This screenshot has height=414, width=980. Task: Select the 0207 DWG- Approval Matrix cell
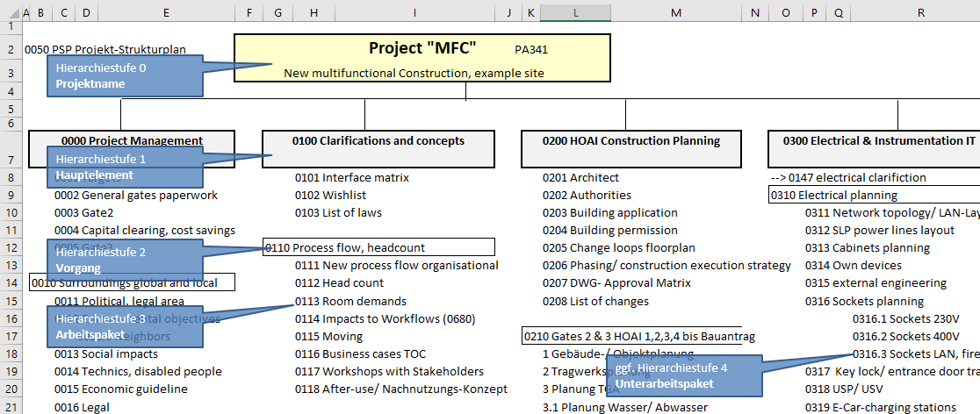tap(616, 283)
